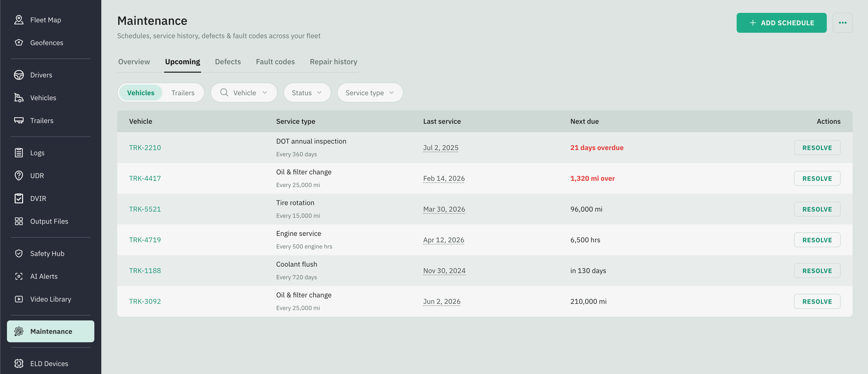Open AI Alerts via its scan icon
868x374 pixels.
pyautogui.click(x=19, y=276)
